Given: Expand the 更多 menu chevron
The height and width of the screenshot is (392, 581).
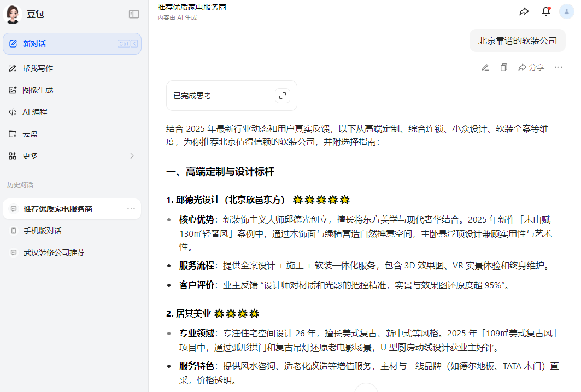Looking at the screenshot, I should [131, 155].
